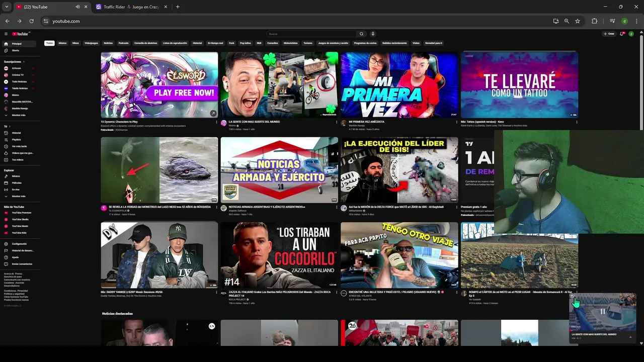This screenshot has height=362, width=644.
Task: Open the Momo subscription channel
Action: [19, 95]
